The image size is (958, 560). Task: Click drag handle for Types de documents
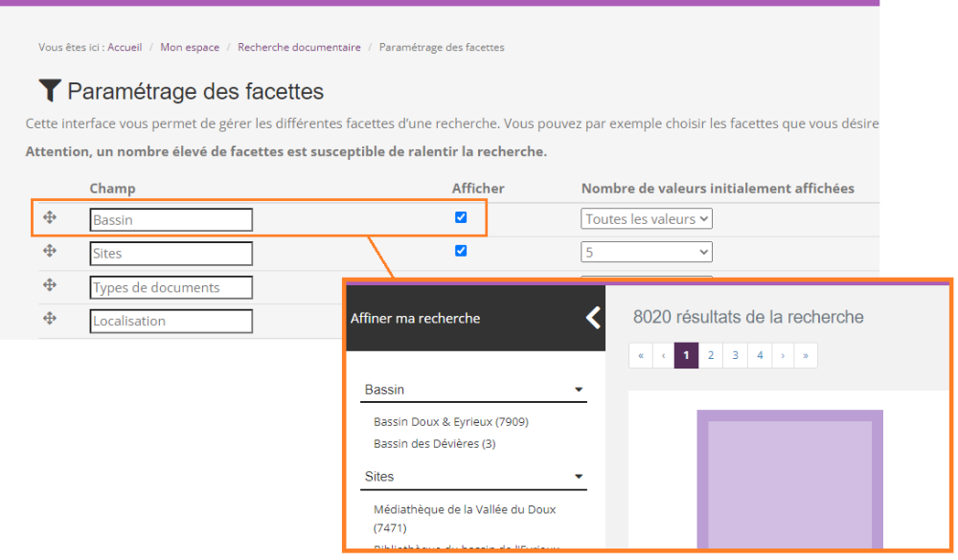(x=50, y=286)
